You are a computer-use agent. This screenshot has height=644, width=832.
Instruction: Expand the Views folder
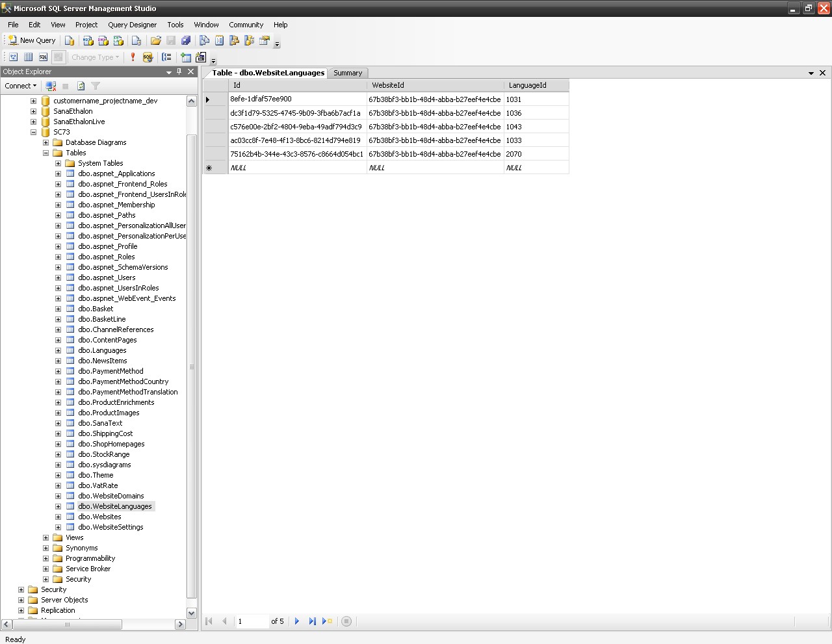(x=45, y=537)
